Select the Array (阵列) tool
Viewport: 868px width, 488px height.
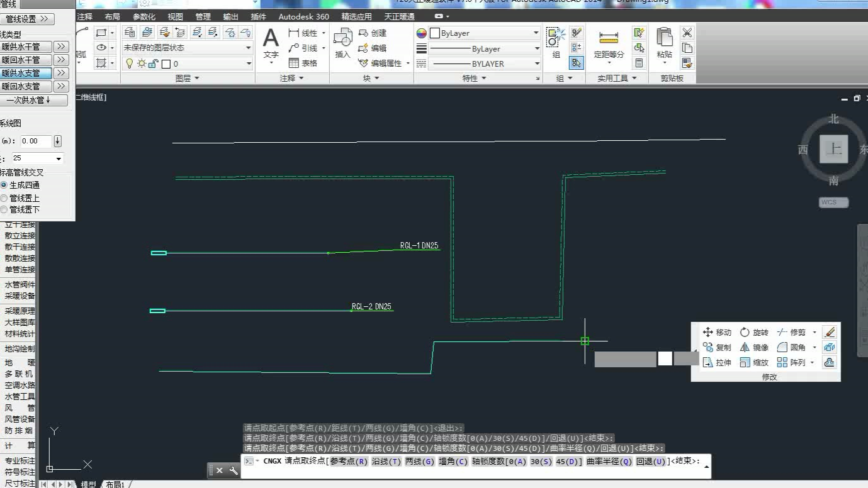[791, 362]
